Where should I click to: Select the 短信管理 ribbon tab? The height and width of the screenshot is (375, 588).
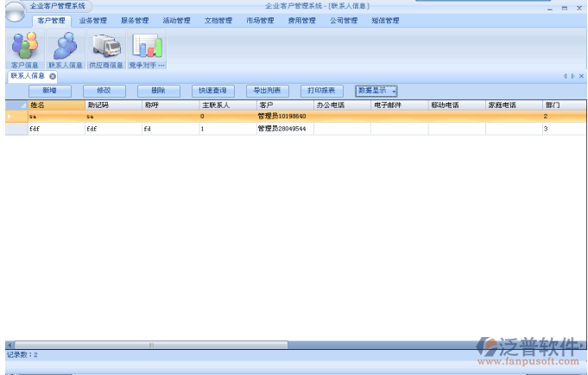point(385,20)
